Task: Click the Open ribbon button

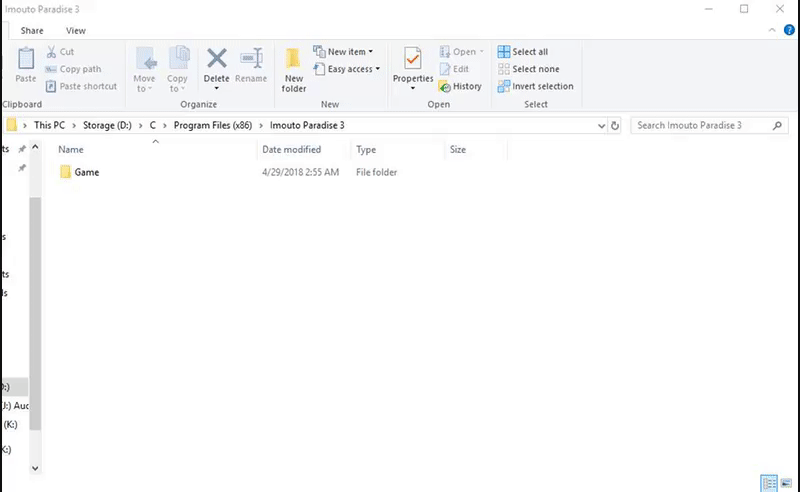Action: (461, 52)
